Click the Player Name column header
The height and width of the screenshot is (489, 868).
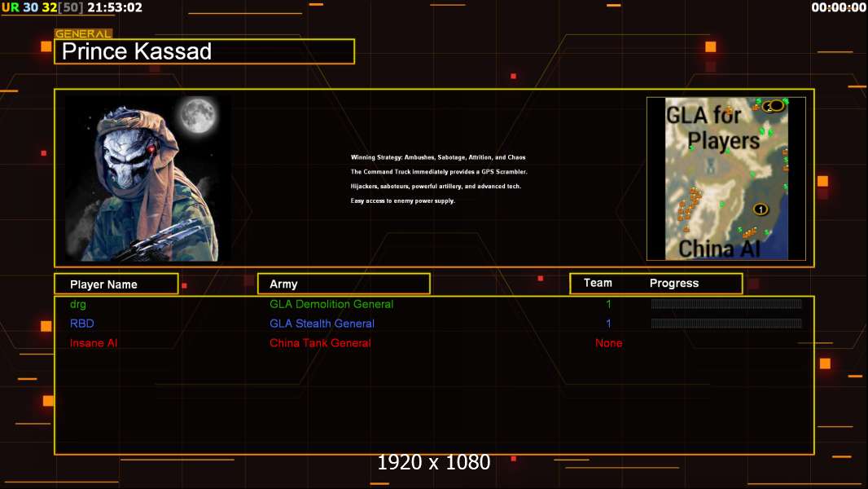click(116, 284)
